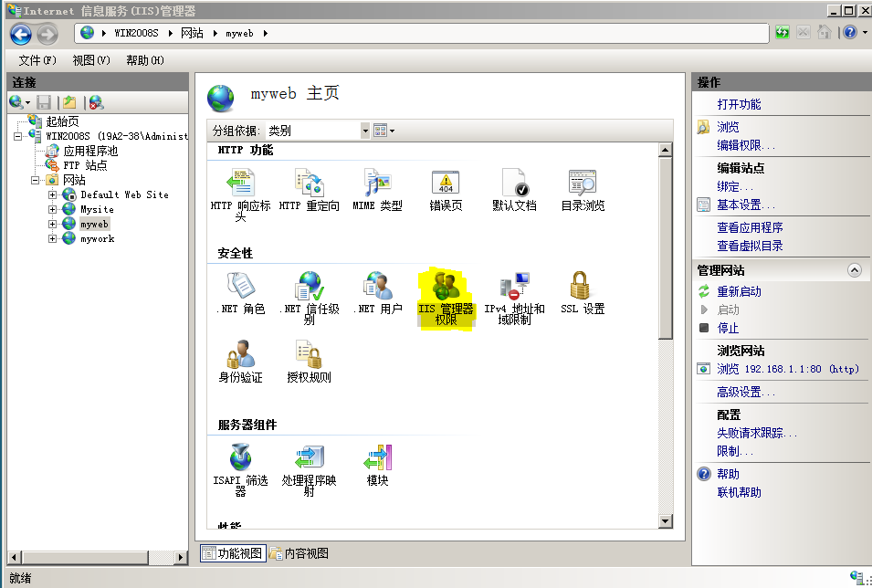This screenshot has height=588, width=872.
Task: Open SSL 设置 feature
Action: click(x=583, y=293)
